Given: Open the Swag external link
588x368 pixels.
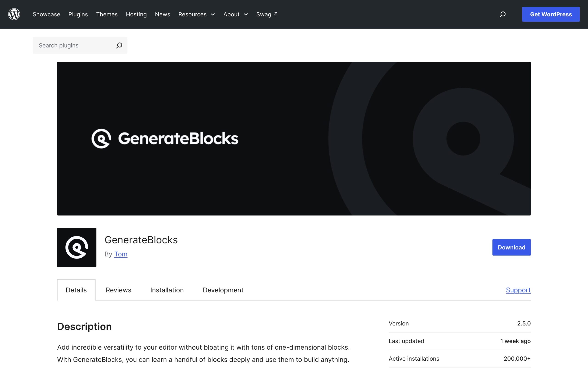Looking at the screenshot, I should (x=267, y=14).
